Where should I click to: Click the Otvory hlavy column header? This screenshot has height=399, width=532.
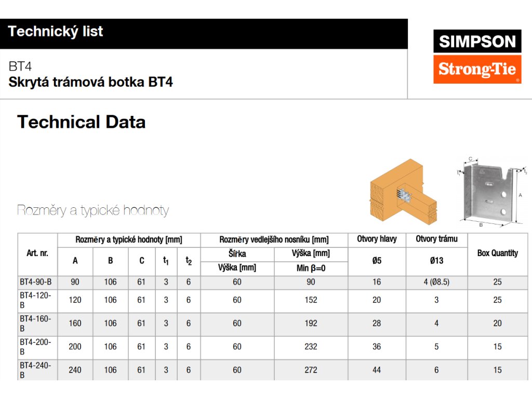pos(377,239)
